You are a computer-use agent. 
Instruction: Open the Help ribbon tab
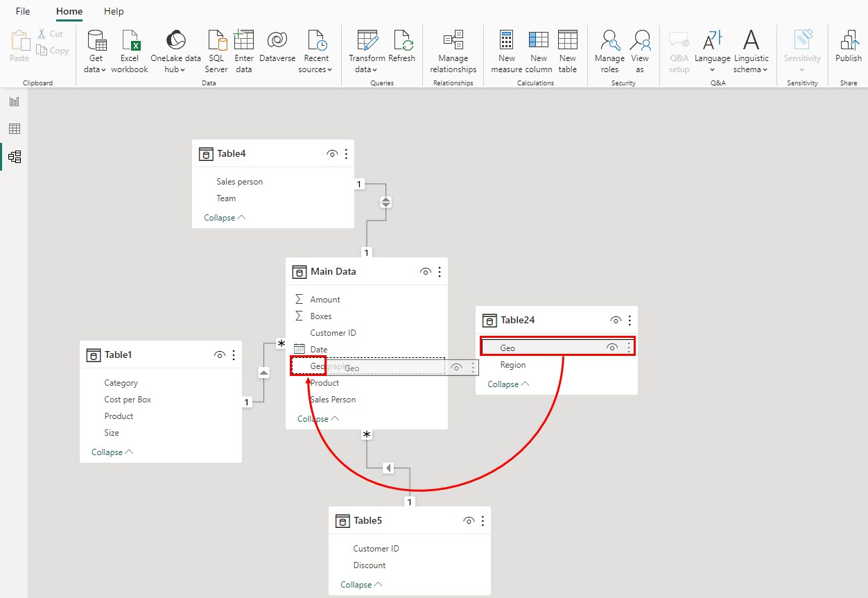pos(114,11)
